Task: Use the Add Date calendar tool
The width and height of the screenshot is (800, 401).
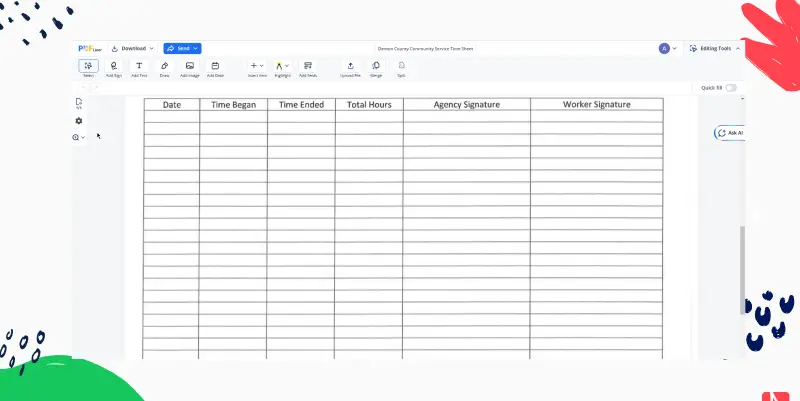Action: click(x=215, y=68)
